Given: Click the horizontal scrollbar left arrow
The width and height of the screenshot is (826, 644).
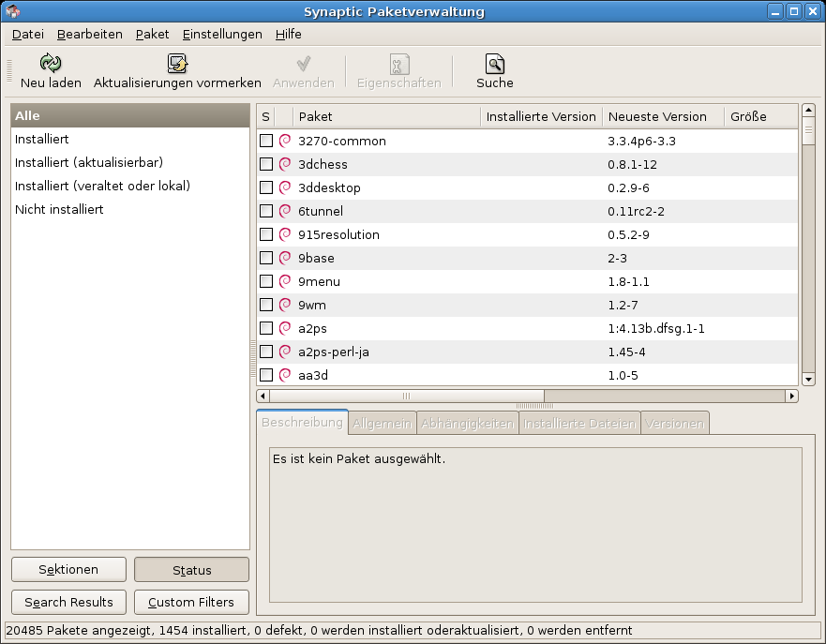Looking at the screenshot, I should (263, 396).
